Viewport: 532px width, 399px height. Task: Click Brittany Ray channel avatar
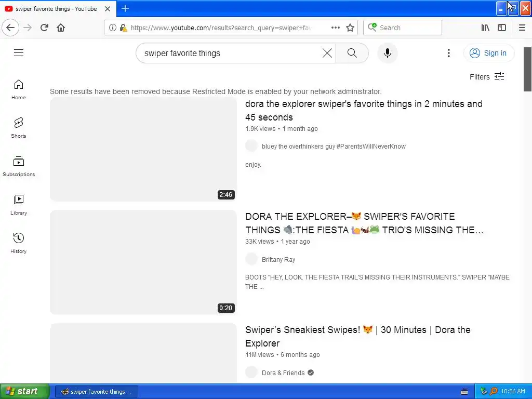[x=251, y=259]
